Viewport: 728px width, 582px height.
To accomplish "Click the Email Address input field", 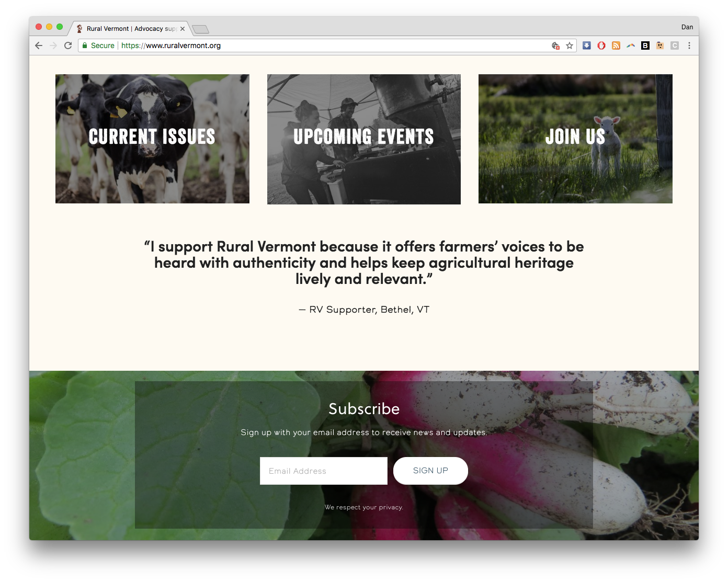I will (324, 471).
